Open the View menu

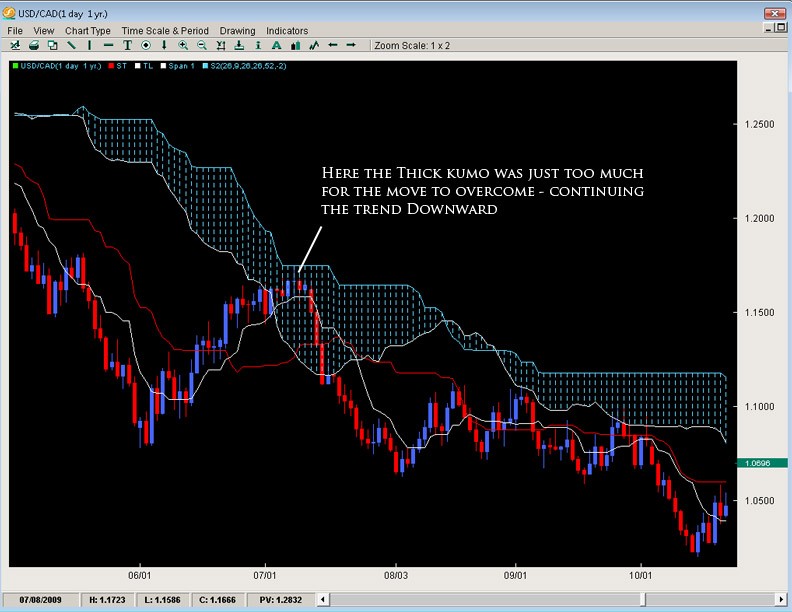pos(43,31)
